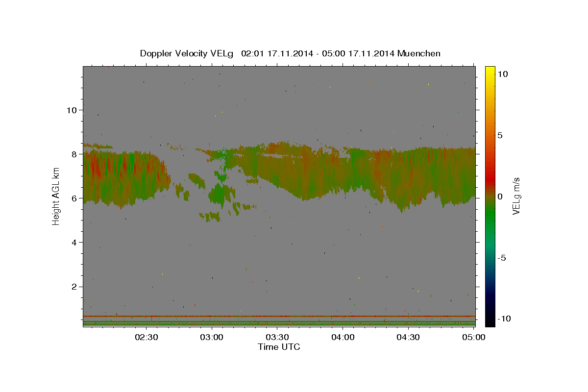Click the 04:00 time tick label
The image size is (588, 392).
343,337
